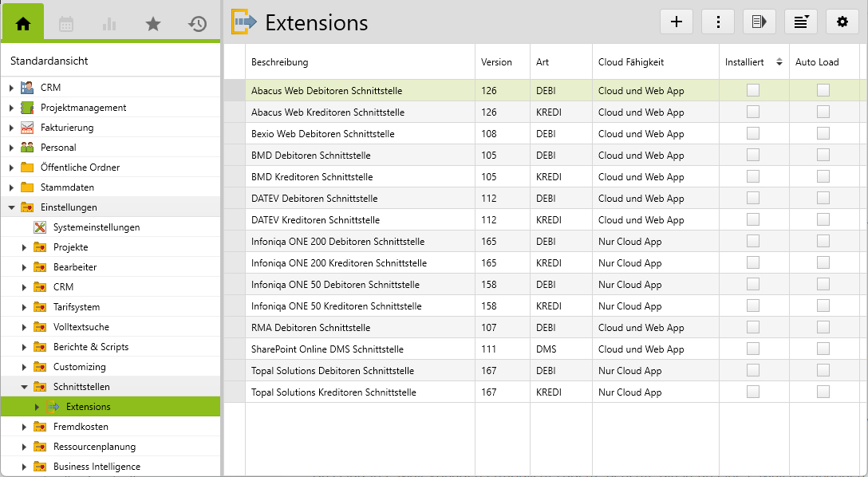Open the list view options icon
868x477 pixels.
click(801, 22)
